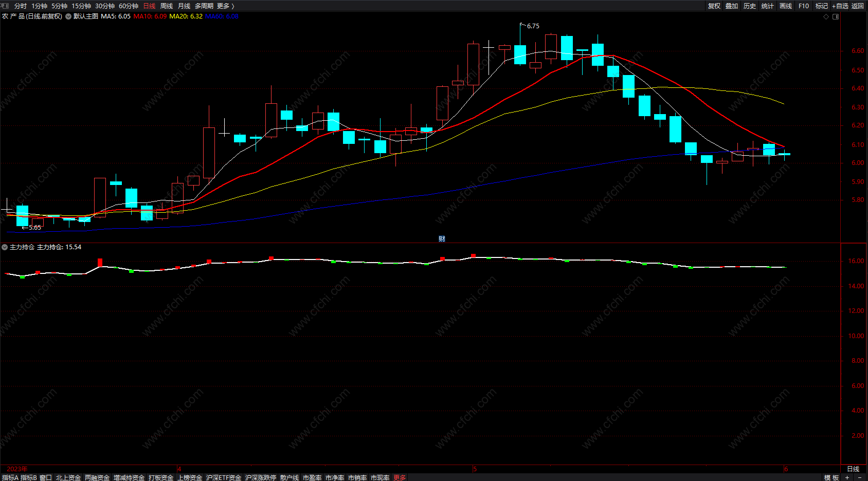Click the MA20: 6.32 label

(x=186, y=16)
